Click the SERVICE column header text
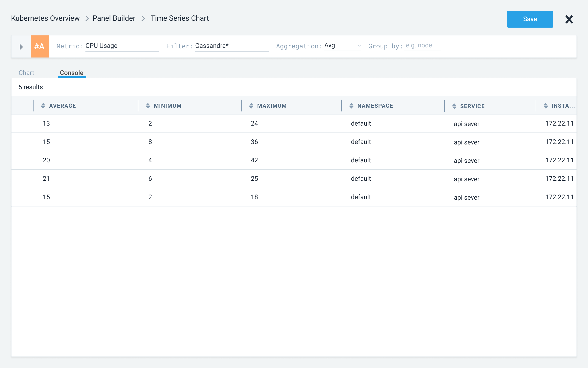 pyautogui.click(x=472, y=106)
